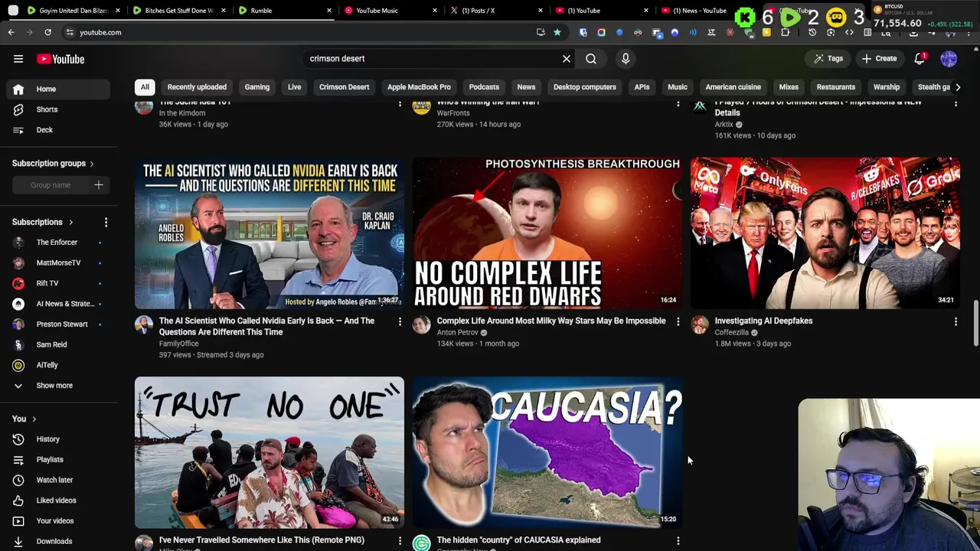Open the notifications bell

coord(920,59)
